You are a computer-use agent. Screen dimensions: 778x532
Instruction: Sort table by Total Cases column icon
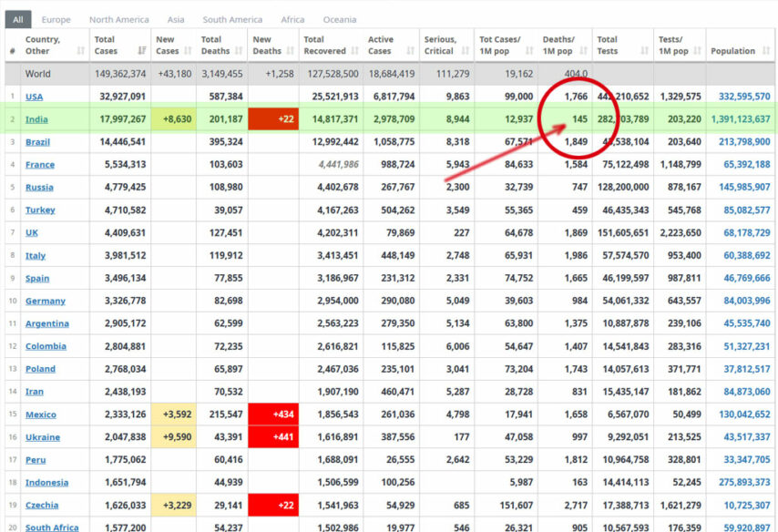pos(142,51)
